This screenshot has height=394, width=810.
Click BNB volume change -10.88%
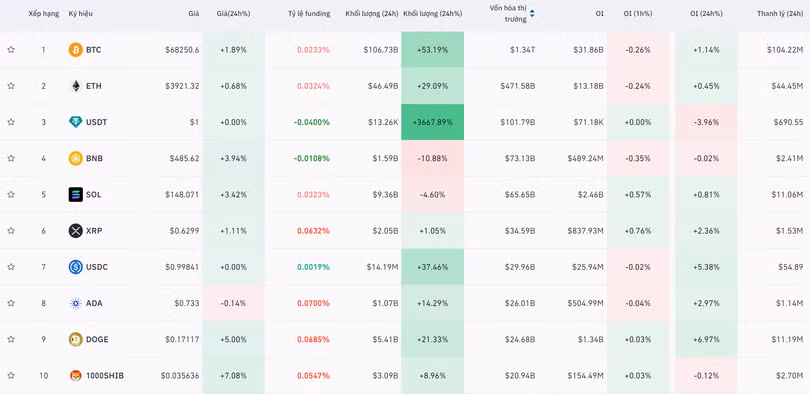click(x=432, y=159)
